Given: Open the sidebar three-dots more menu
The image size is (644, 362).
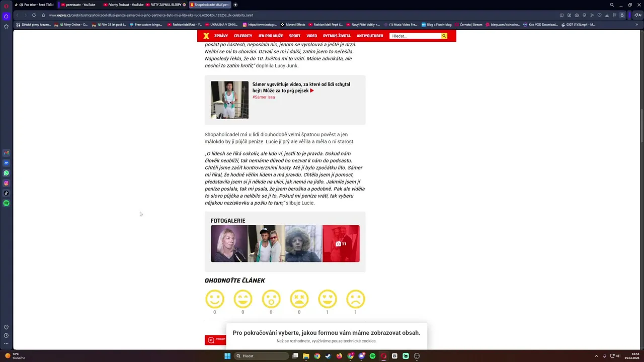Looking at the screenshot, I should point(6,344).
